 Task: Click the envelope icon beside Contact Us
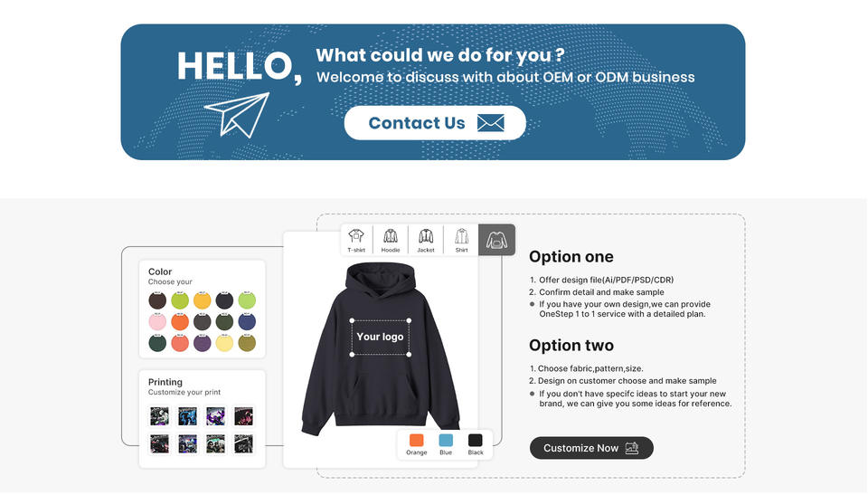pos(490,122)
